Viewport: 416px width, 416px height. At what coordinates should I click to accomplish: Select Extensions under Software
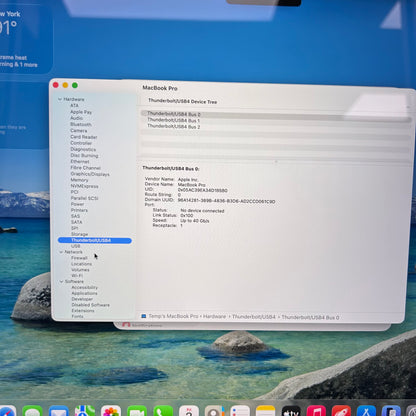pos(83,311)
